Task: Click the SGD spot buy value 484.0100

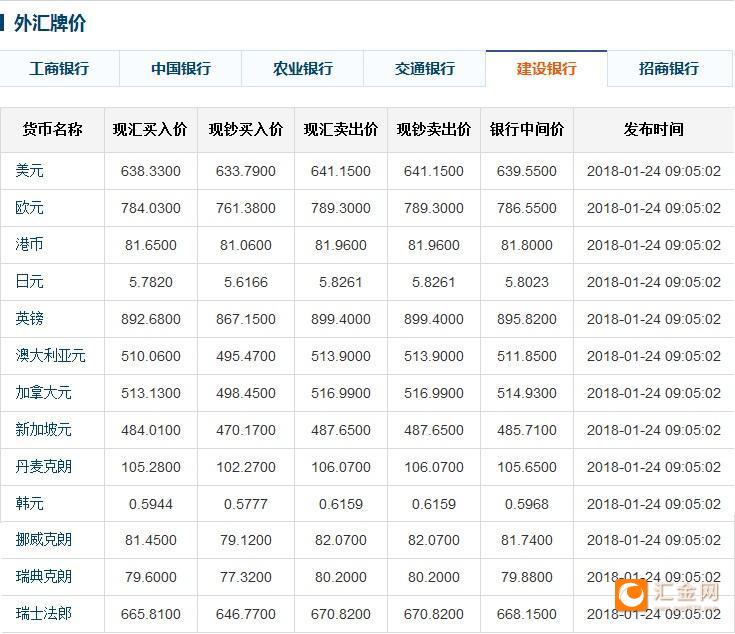Action: (150, 430)
